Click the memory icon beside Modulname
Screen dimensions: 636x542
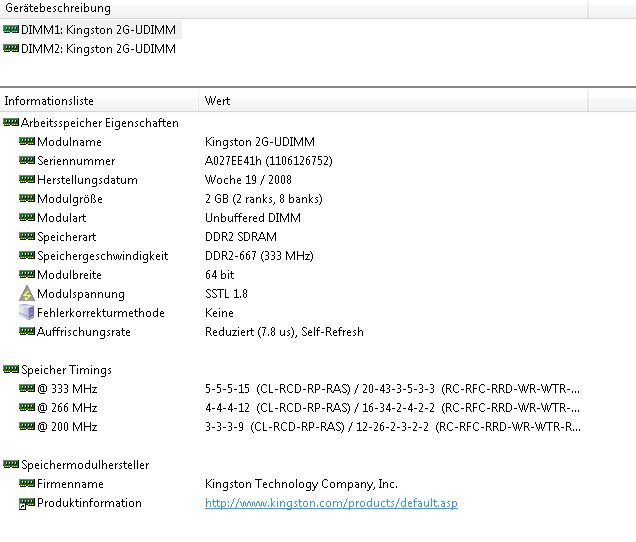click(27, 141)
